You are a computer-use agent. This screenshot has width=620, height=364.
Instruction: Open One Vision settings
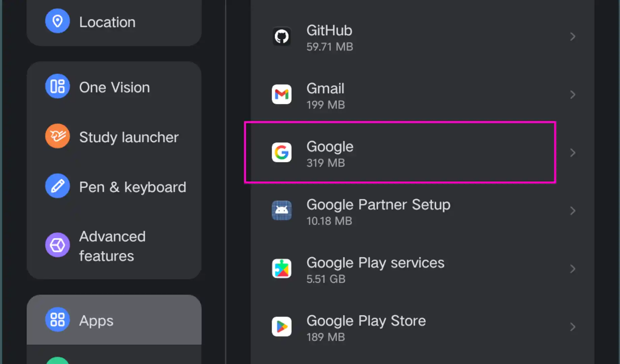click(114, 87)
